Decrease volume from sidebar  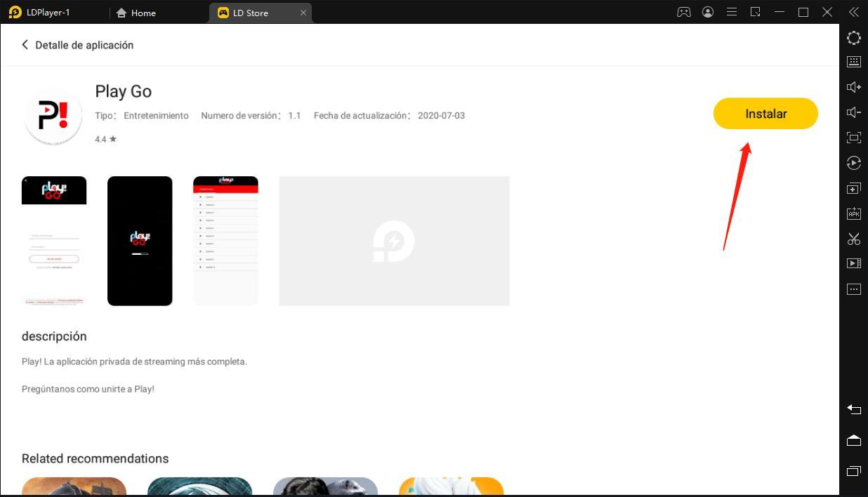coord(854,112)
